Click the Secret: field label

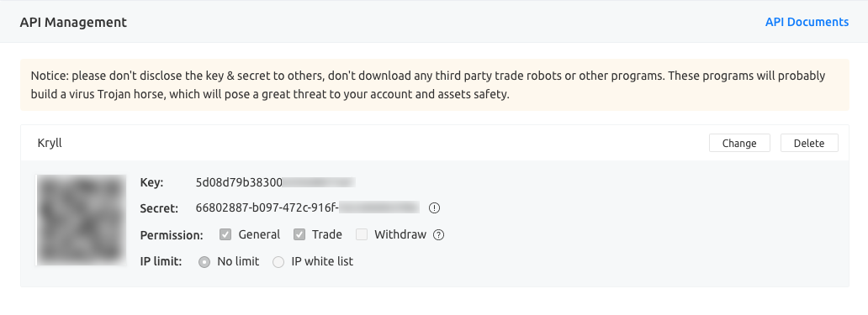click(159, 208)
